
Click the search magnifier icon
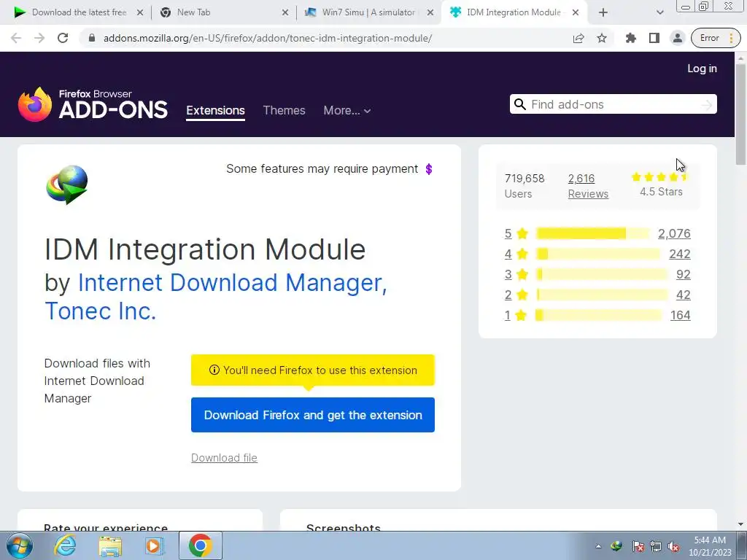(x=520, y=104)
